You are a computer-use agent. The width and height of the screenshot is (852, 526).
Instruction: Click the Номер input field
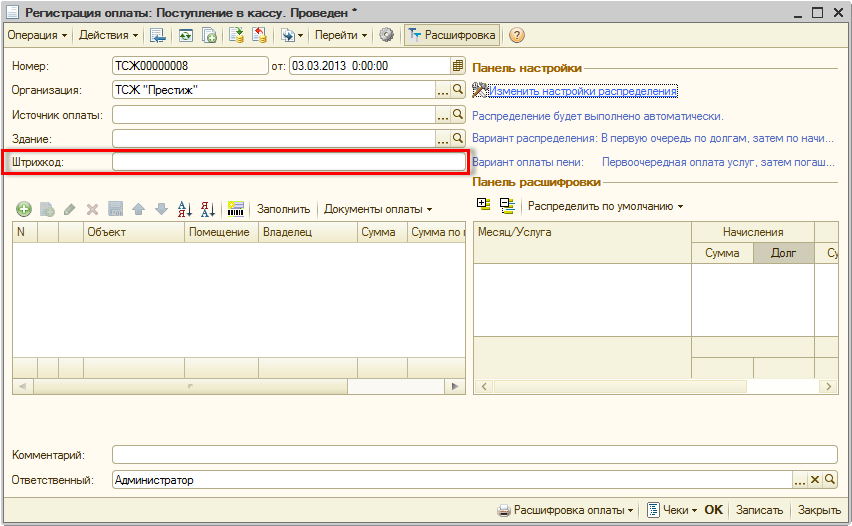coord(190,66)
